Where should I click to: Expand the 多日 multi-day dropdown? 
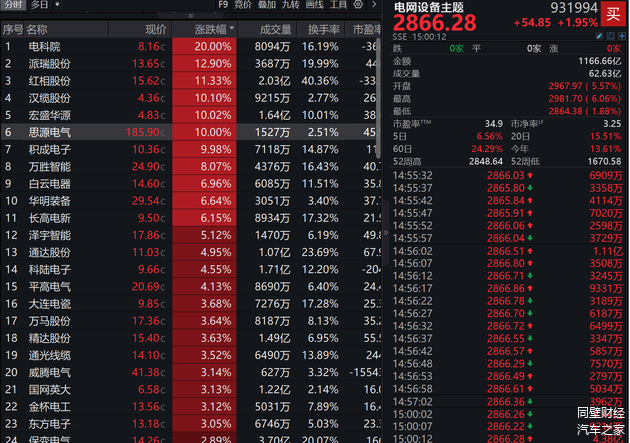(44, 5)
